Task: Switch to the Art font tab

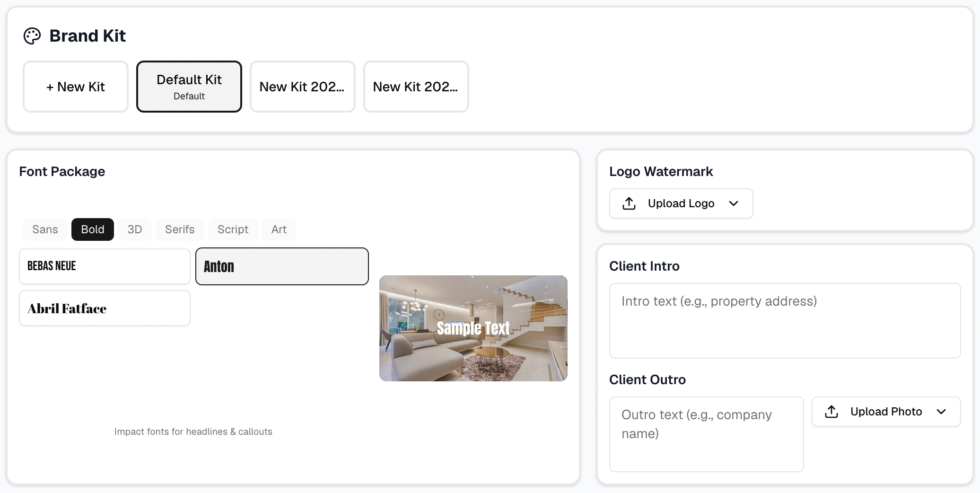Action: point(279,229)
